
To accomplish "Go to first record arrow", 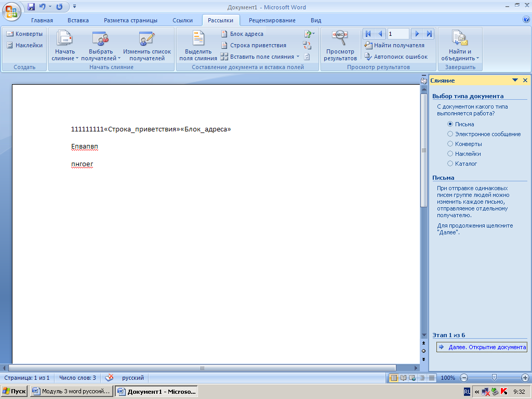I will [368, 34].
